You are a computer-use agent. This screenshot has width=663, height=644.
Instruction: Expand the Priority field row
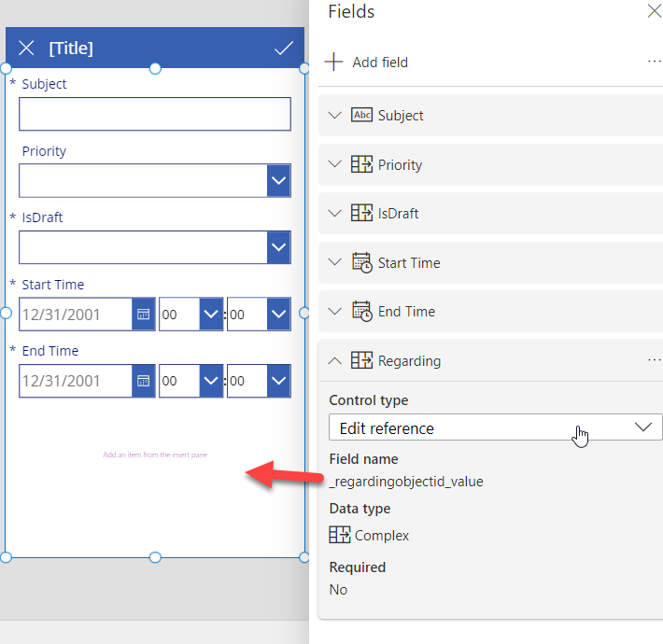[335, 164]
